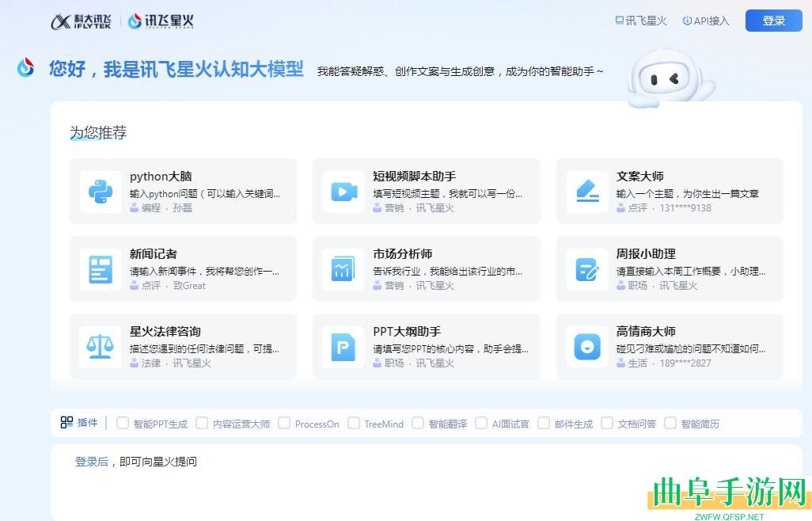Click the PPT大纲助手 P icon
The image size is (812, 521).
343,347
